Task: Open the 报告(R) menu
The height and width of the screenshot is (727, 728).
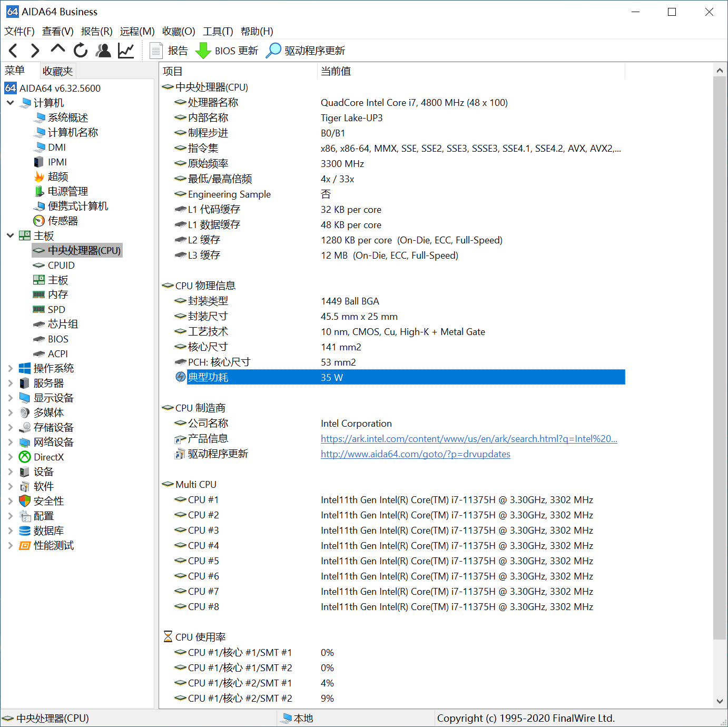Action: [x=96, y=31]
